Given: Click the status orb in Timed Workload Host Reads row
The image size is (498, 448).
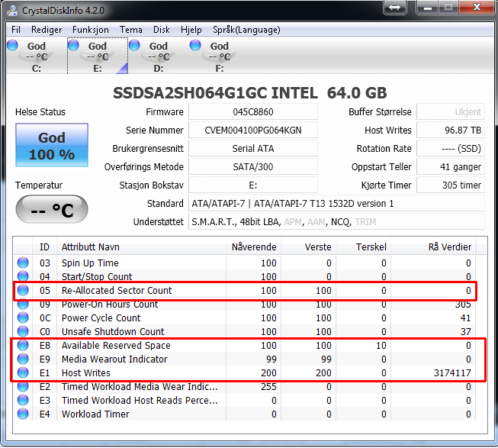Looking at the screenshot, I should [23, 400].
